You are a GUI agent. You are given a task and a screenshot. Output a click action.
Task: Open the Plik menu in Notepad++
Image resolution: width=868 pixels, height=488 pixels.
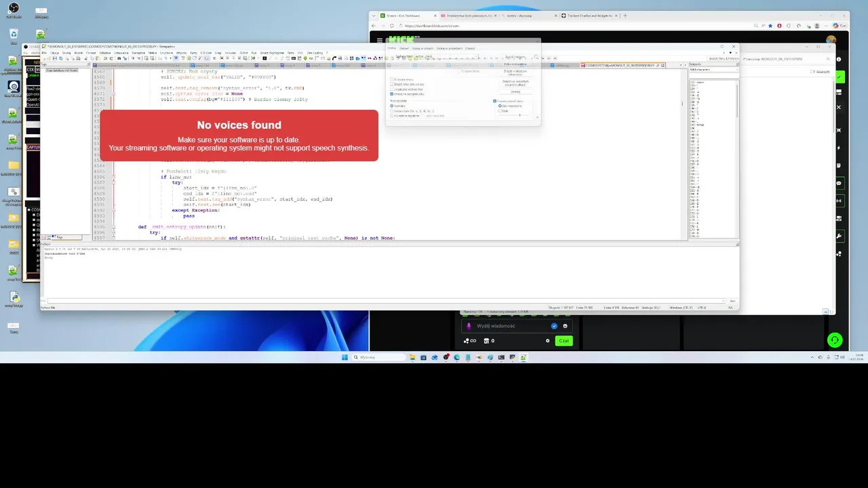(x=44, y=53)
